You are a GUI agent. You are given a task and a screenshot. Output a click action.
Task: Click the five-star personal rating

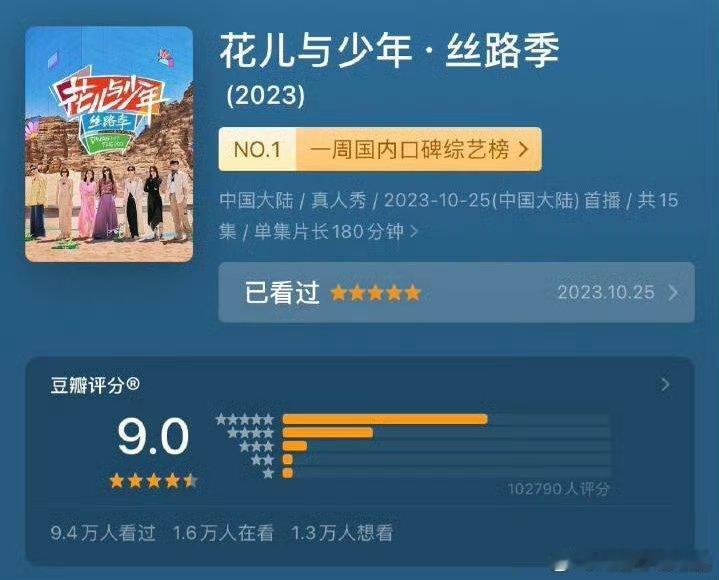point(375,293)
